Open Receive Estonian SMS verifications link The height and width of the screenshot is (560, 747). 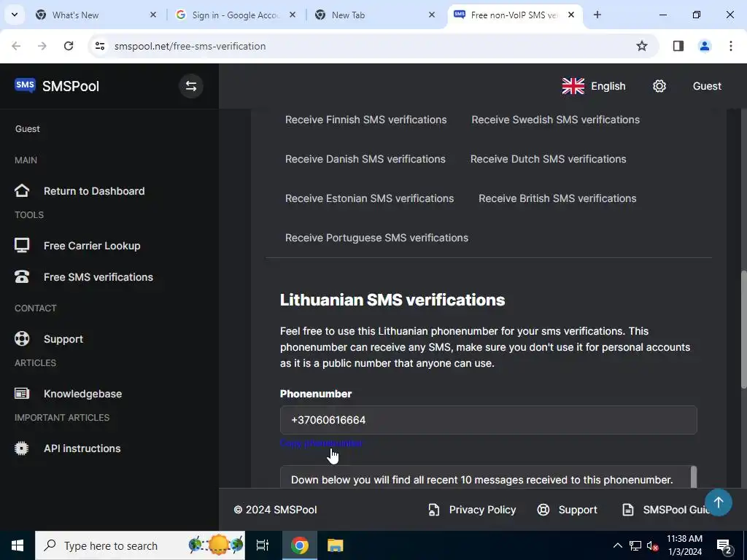pos(369,198)
